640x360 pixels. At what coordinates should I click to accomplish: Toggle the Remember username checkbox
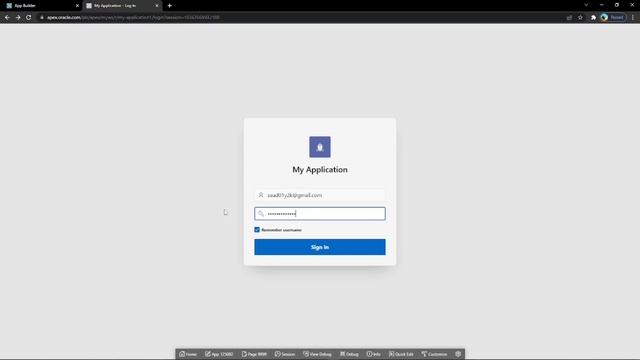(x=257, y=230)
